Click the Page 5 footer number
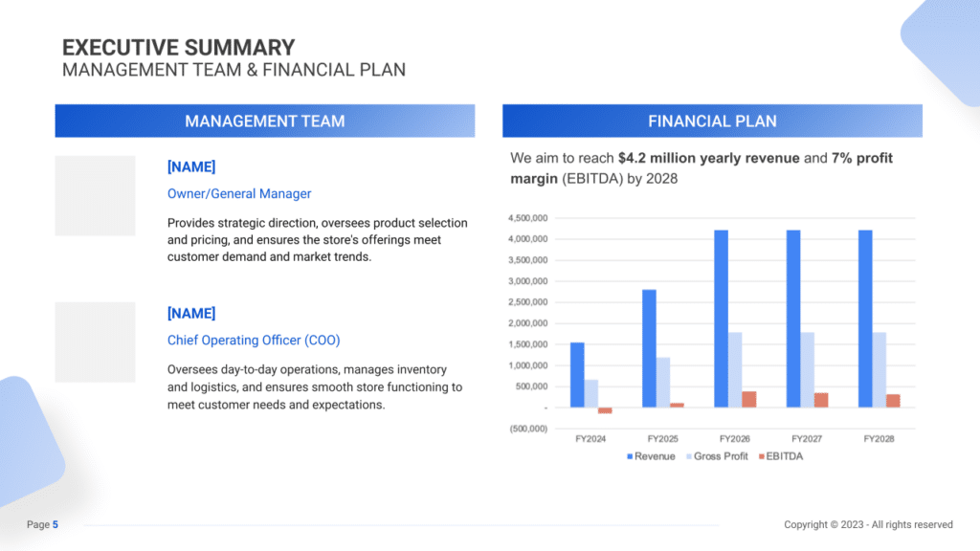Viewport: 980px width, 551px height. click(x=55, y=525)
